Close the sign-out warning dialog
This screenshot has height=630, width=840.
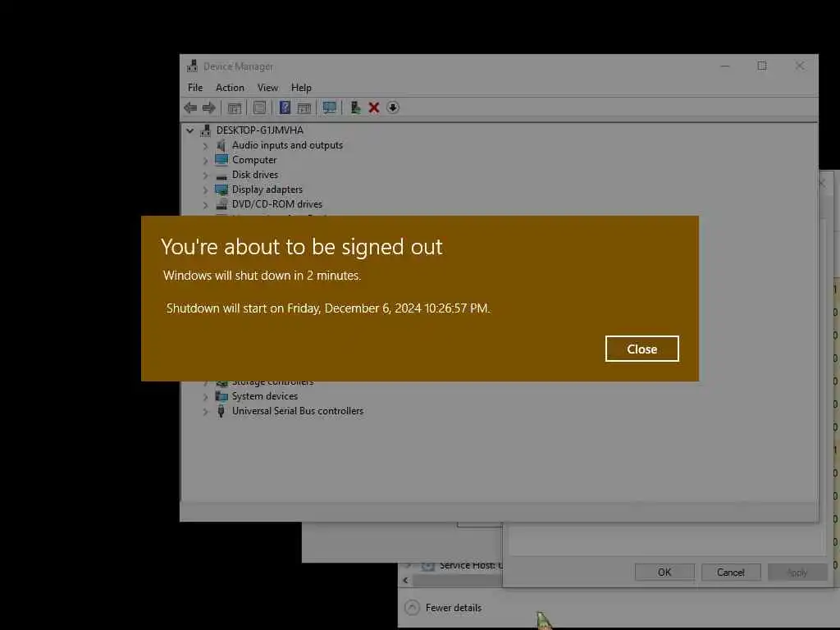pyautogui.click(x=641, y=349)
